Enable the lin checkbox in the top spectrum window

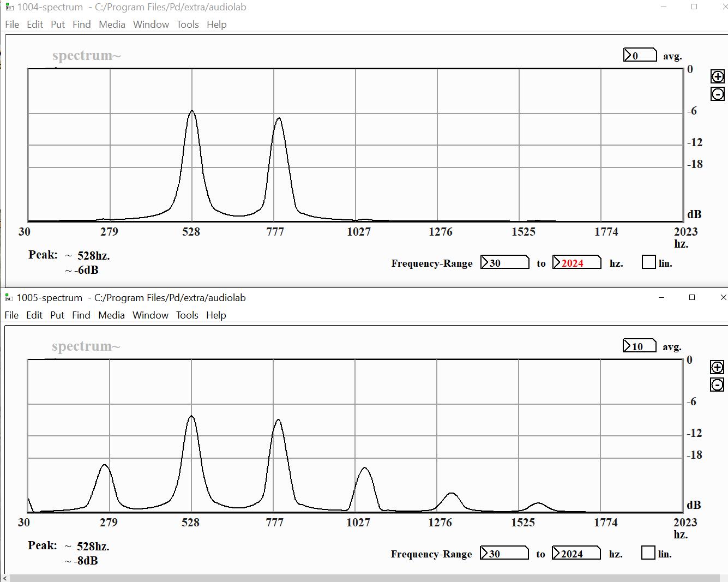pos(648,262)
